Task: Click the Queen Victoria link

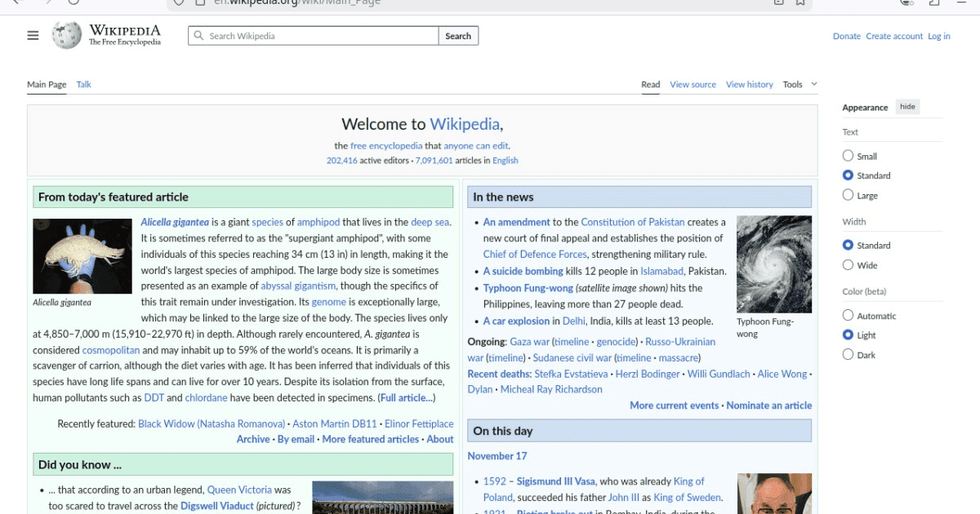Action: [x=239, y=490]
